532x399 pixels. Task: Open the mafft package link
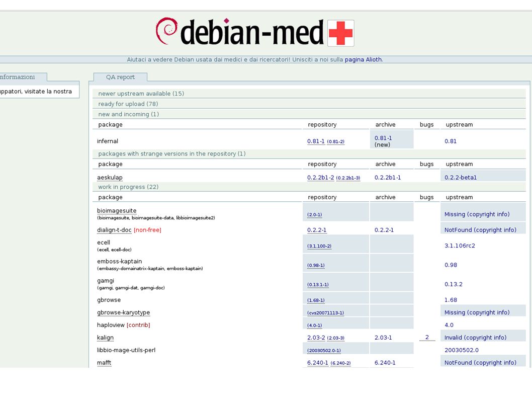pyautogui.click(x=104, y=363)
